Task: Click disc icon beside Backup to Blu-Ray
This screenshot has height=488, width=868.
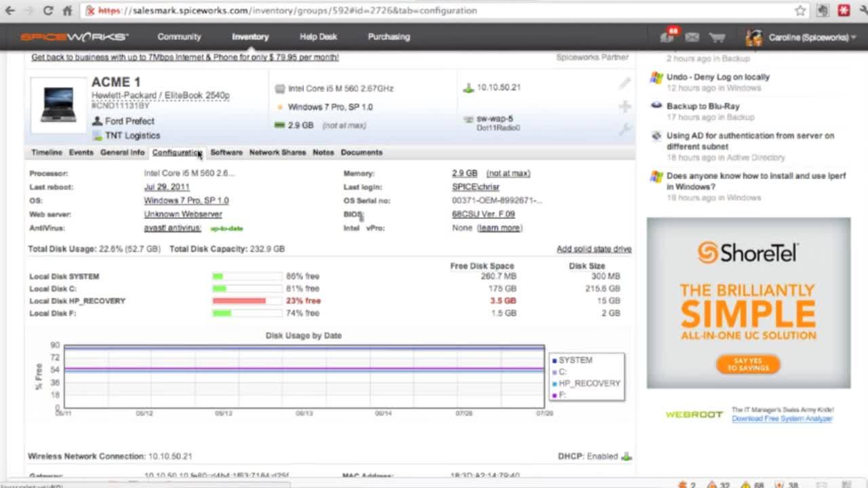Action: click(656, 106)
